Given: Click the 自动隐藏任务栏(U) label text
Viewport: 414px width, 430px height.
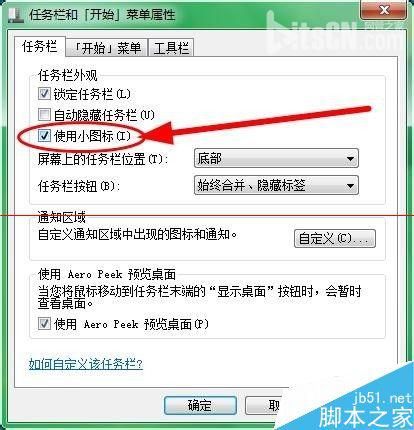Looking at the screenshot, I should click(104, 115).
